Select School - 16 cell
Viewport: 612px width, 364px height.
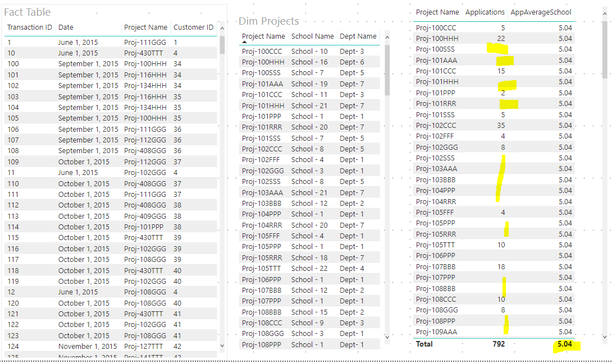[309, 62]
